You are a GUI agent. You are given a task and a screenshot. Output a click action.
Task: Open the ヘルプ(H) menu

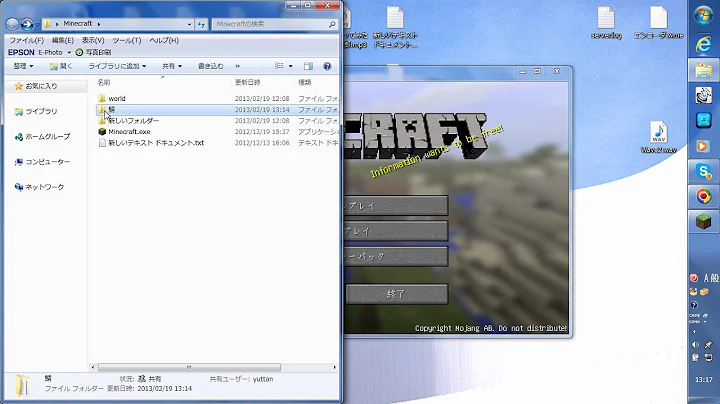pos(164,40)
